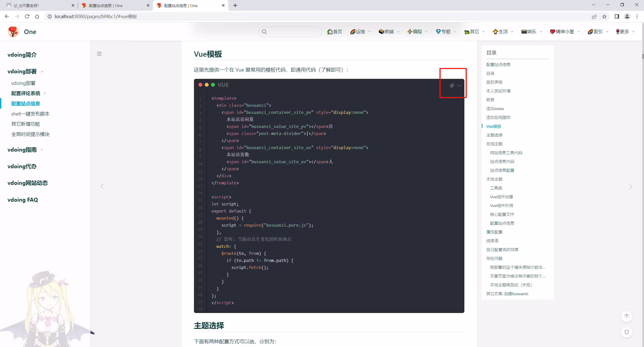Open the shell一键发布脚本 sidebar link
The height and width of the screenshot is (347, 644).
[x=30, y=114]
